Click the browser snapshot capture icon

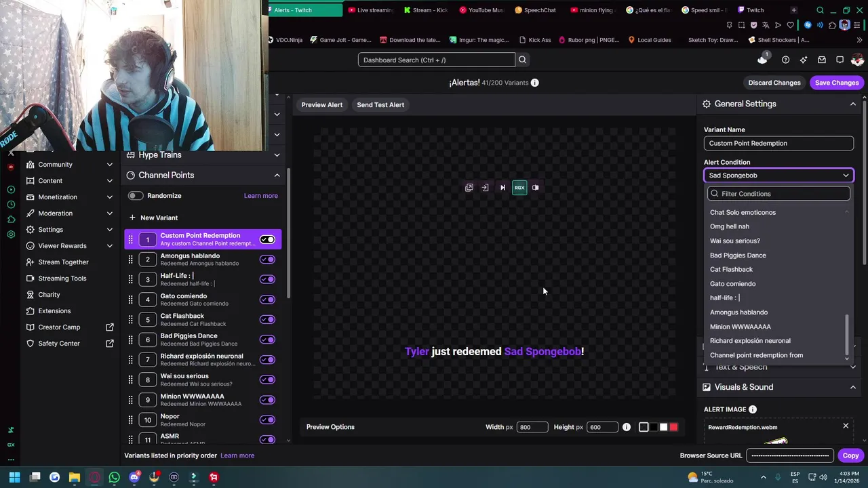[741, 25]
